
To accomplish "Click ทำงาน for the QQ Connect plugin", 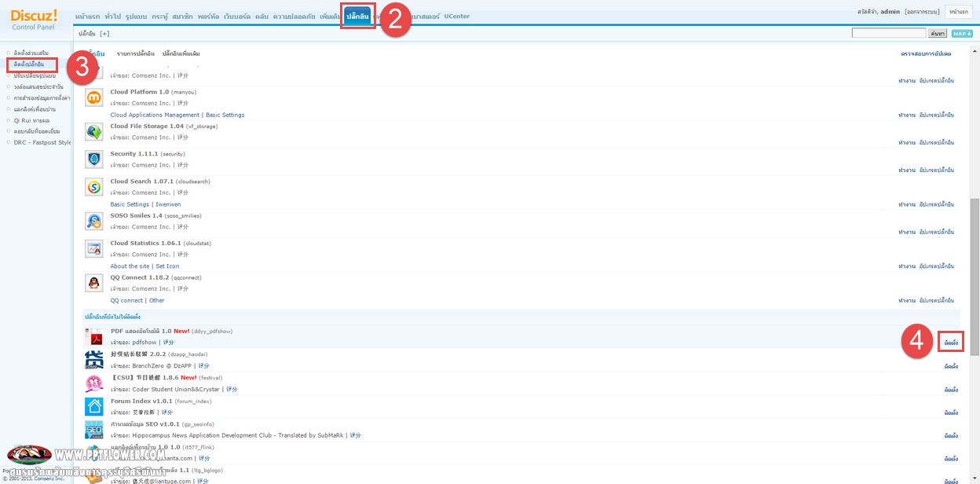I will [x=907, y=300].
